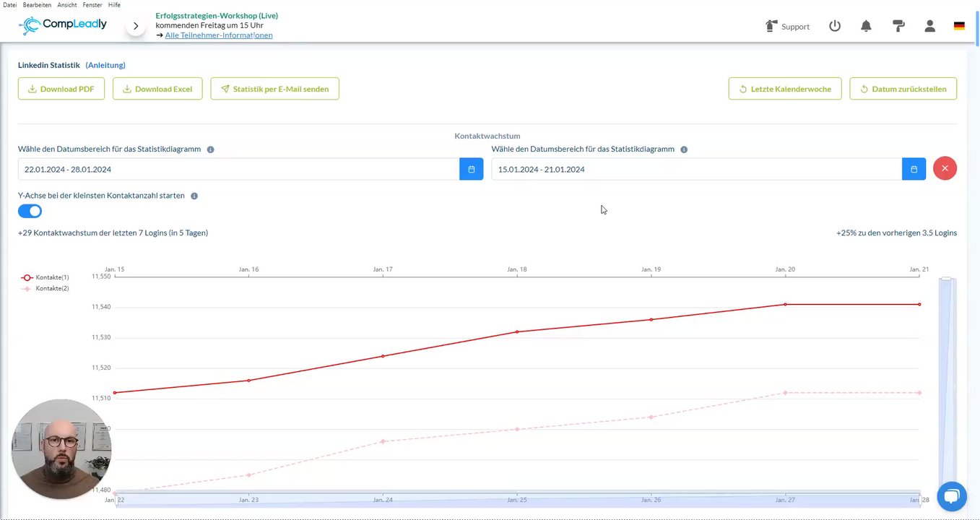The height and width of the screenshot is (520, 980).
Task: Open the Ansicht menu
Action: [x=67, y=4]
